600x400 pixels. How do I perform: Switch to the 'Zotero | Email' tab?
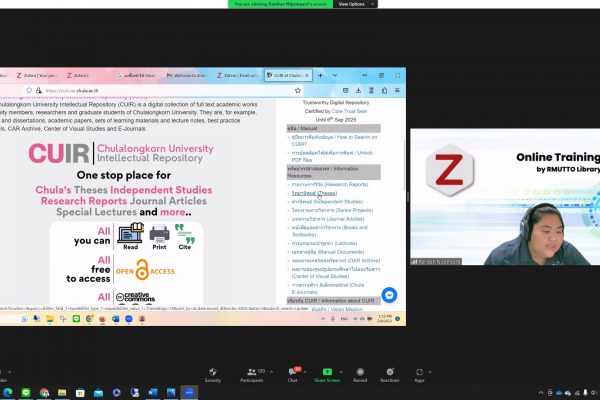click(x=238, y=75)
